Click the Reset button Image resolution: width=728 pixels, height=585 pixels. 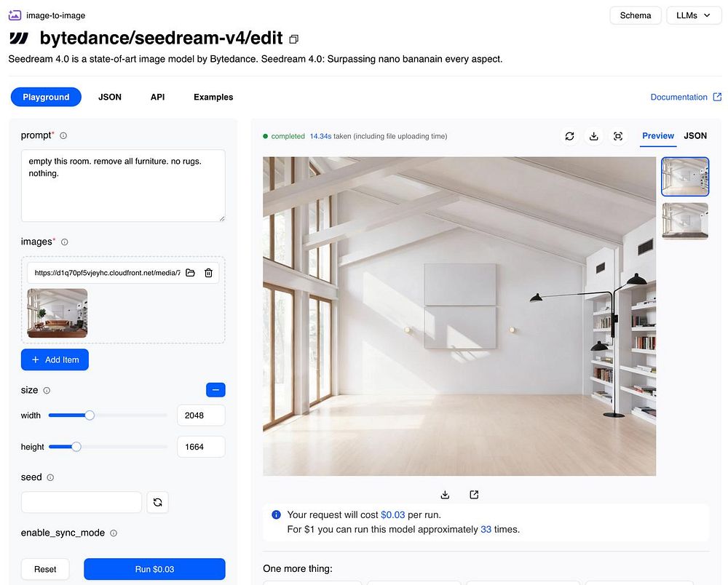pos(45,569)
